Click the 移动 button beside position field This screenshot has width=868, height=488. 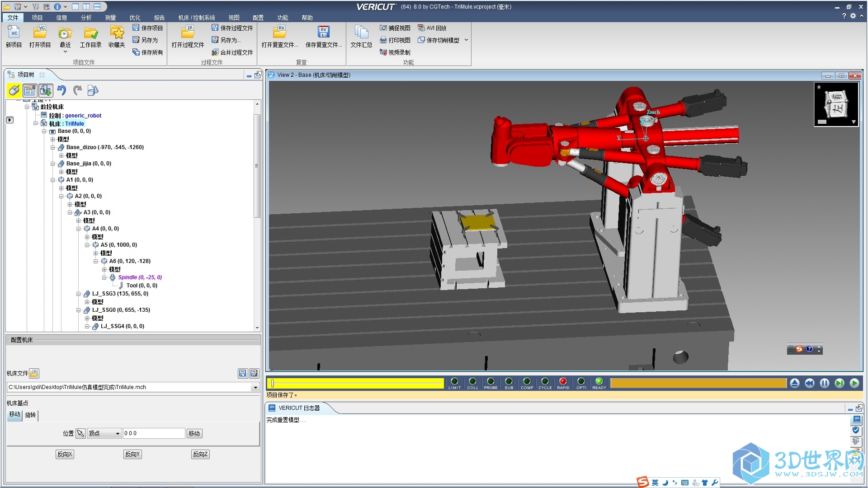point(194,433)
